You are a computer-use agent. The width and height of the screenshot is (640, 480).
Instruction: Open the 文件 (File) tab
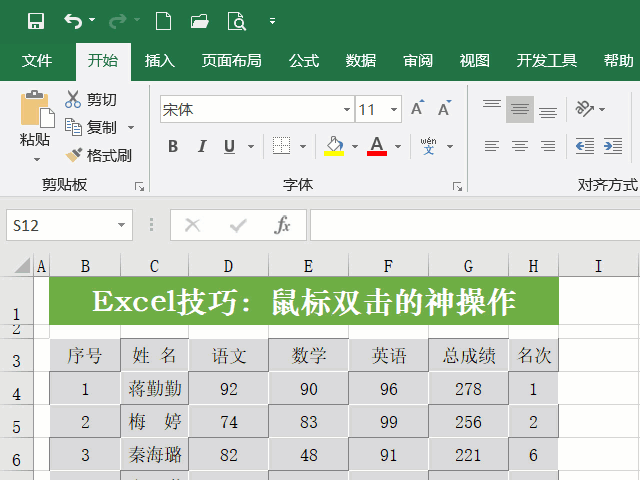click(37, 61)
